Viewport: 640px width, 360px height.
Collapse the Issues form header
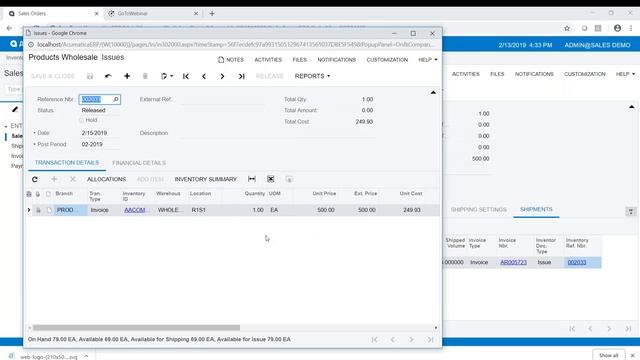[433, 93]
